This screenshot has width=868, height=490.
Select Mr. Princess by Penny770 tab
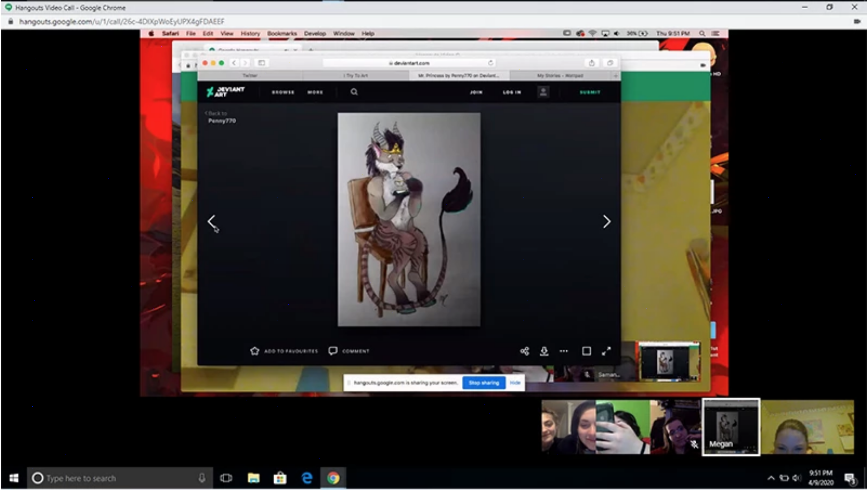pos(459,76)
